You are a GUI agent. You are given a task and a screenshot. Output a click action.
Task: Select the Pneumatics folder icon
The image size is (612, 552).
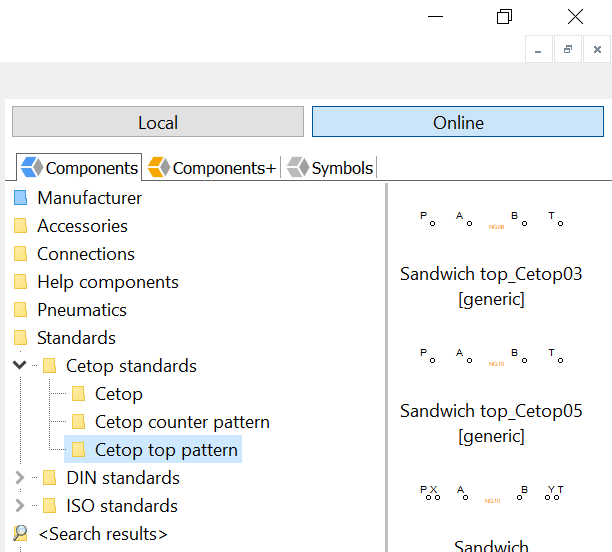(x=20, y=310)
